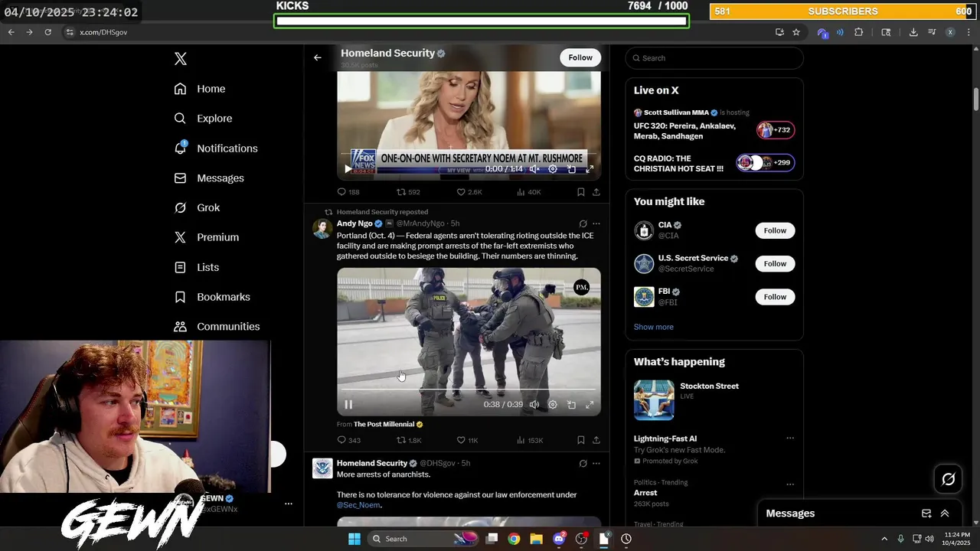
Task: Open Communities in sidebar
Action: point(217,327)
